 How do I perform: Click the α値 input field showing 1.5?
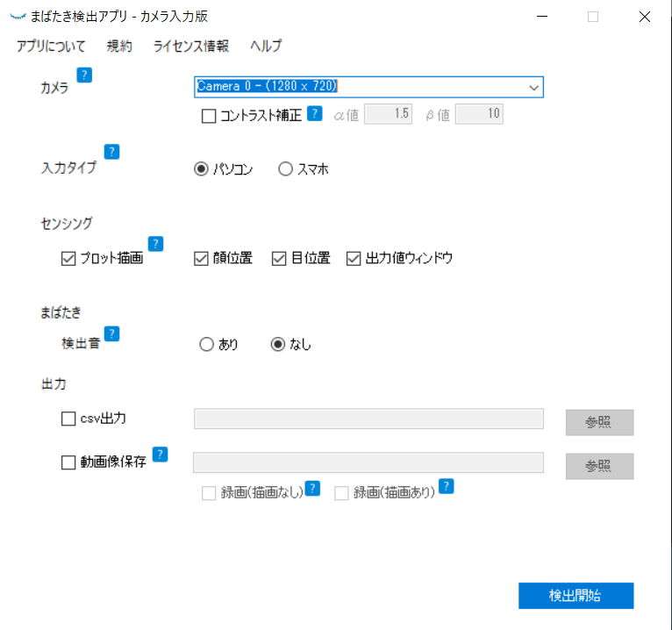pyautogui.click(x=389, y=114)
